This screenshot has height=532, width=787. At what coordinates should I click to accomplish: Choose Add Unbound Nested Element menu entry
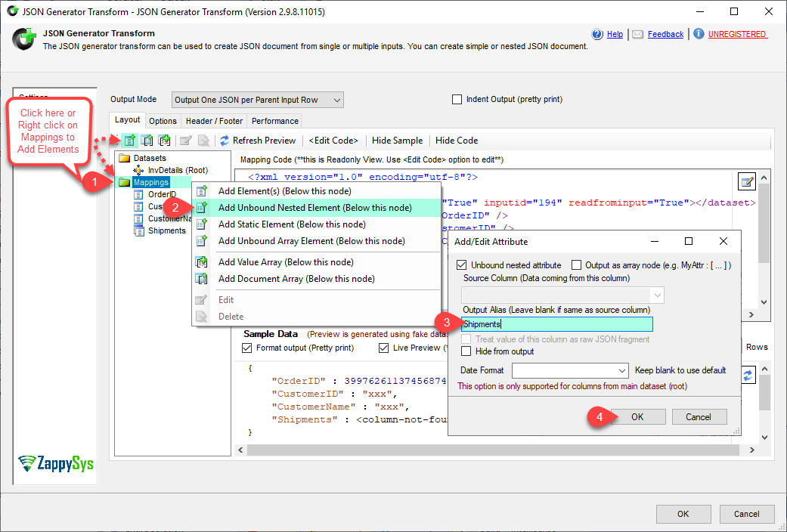coord(316,208)
